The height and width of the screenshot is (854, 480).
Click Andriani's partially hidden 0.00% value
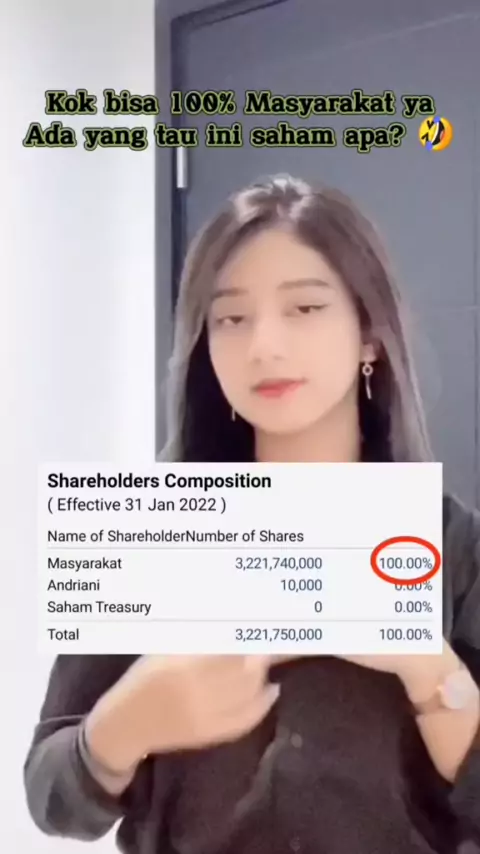tap(414, 587)
